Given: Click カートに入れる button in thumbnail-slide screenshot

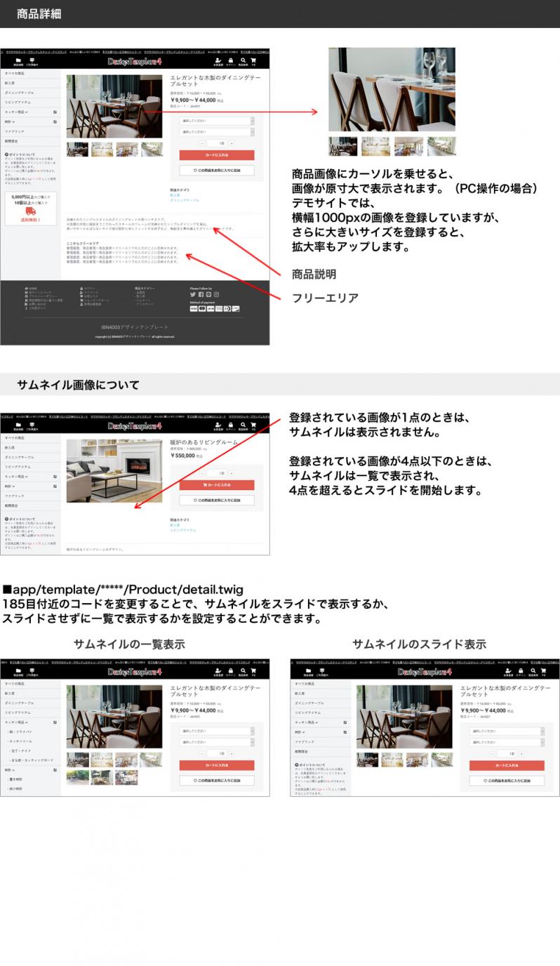Looking at the screenshot, I should 507,765.
